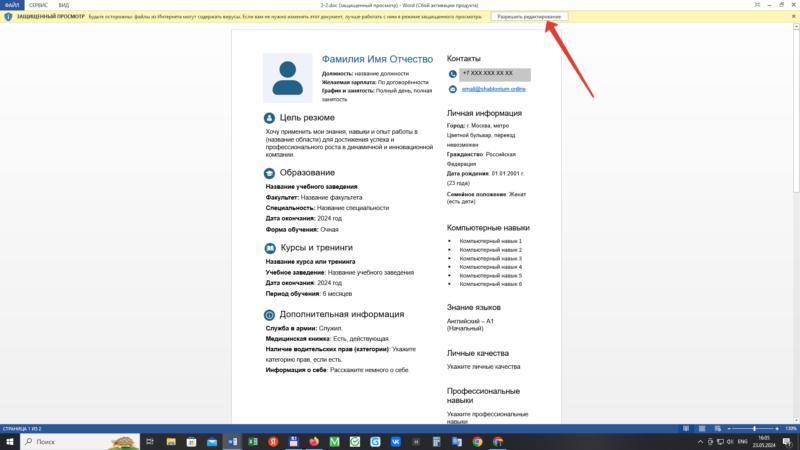Screen dimensions: 800x450
Task: Click СТРАНИЦА 1 ИЗ 2 in status bar
Action: [x=22, y=429]
